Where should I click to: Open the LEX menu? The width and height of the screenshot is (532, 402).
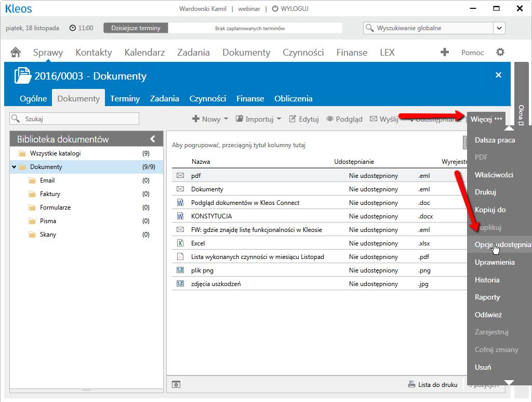click(x=387, y=53)
